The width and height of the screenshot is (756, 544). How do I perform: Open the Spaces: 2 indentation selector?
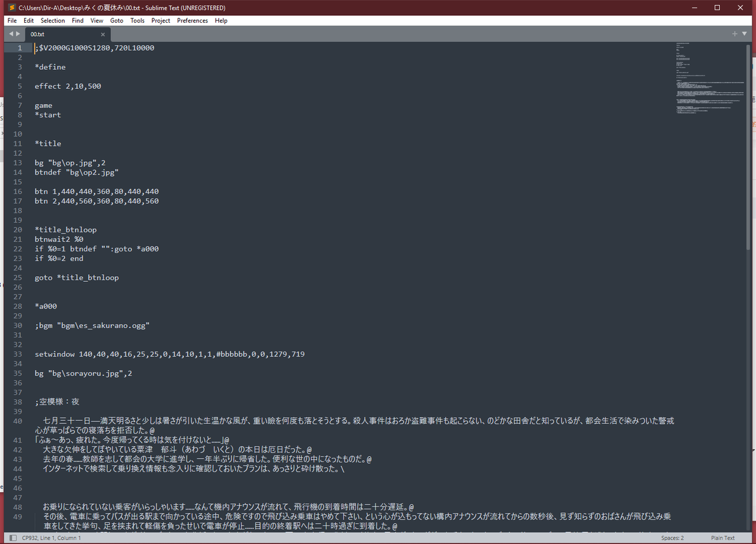672,538
